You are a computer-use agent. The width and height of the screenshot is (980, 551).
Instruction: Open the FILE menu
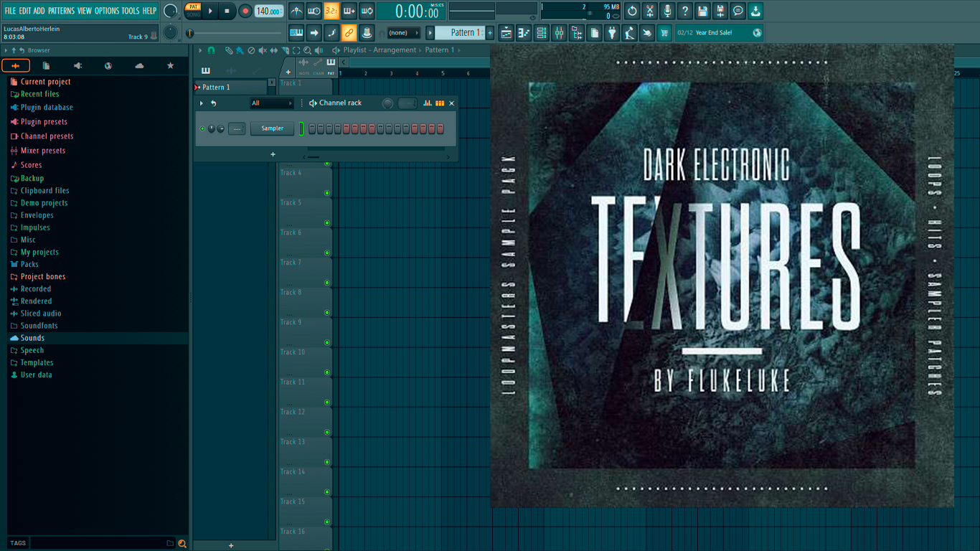point(10,11)
